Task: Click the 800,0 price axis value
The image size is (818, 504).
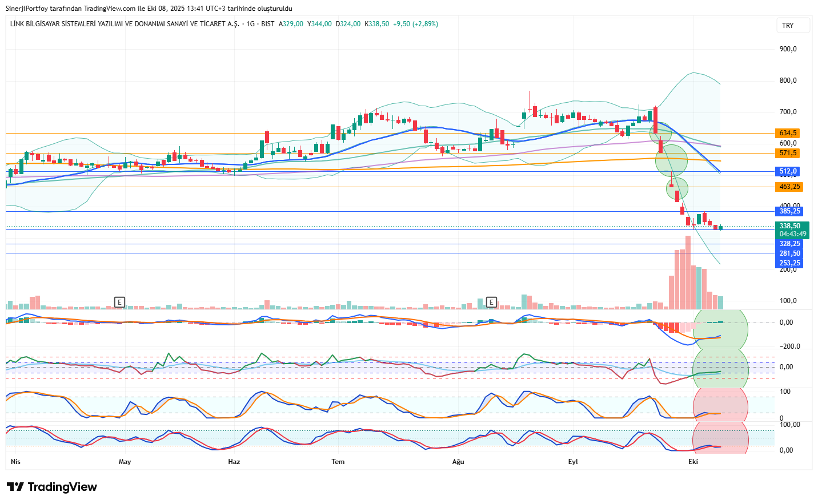Action: tap(788, 80)
